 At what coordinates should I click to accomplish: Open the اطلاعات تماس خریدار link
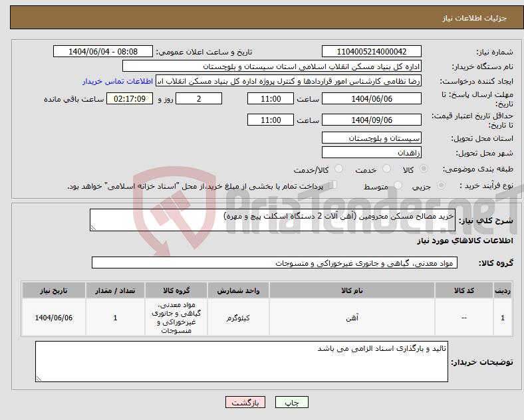coord(118,81)
